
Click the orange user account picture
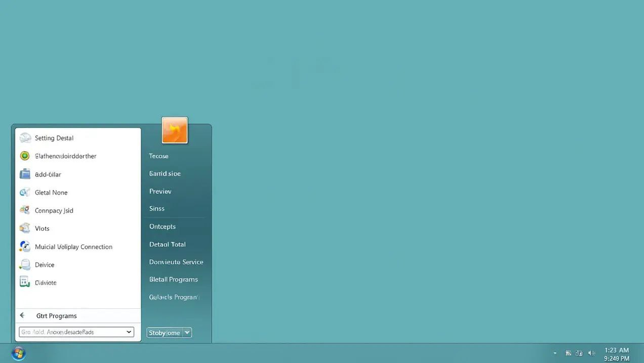coord(174,130)
